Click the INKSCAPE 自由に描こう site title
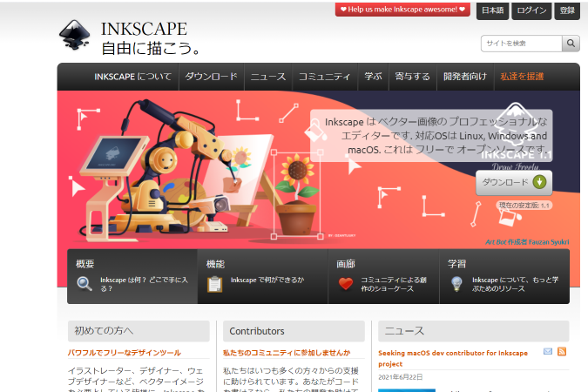 (x=150, y=38)
